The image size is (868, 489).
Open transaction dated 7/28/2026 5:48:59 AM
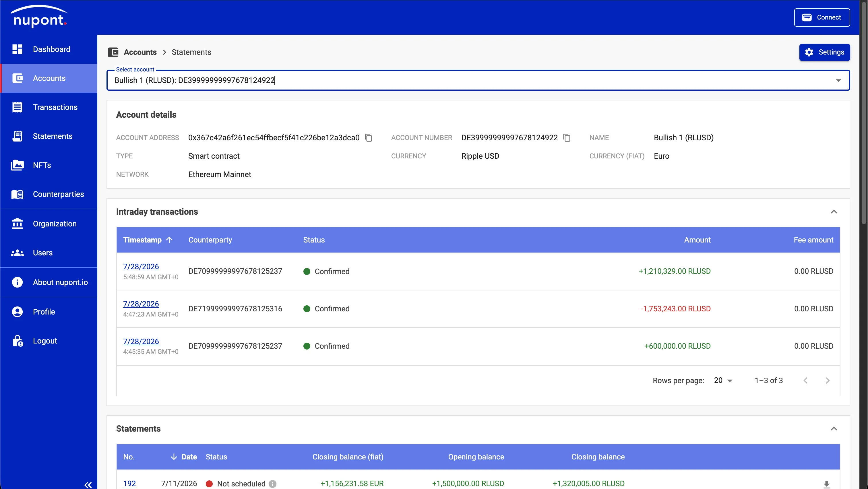tap(141, 266)
